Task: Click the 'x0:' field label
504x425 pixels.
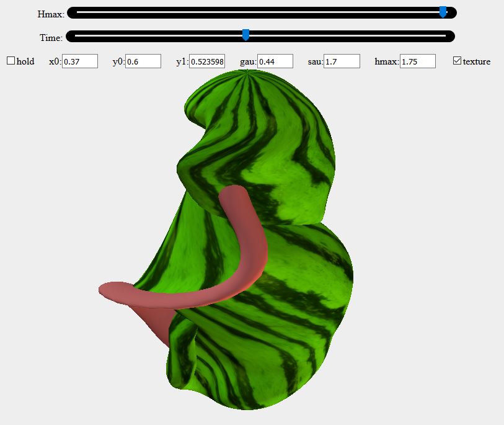Action: tap(55, 61)
